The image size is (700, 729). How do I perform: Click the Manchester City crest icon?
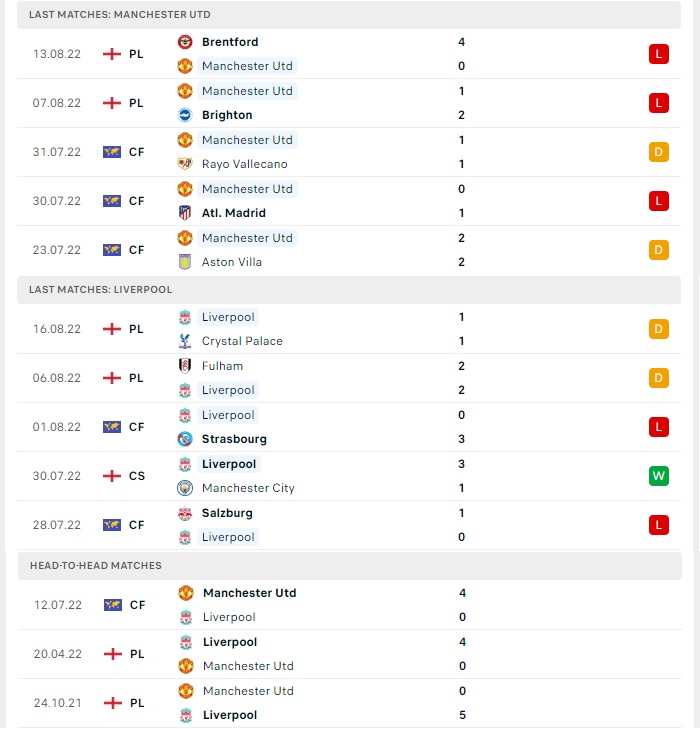185,488
